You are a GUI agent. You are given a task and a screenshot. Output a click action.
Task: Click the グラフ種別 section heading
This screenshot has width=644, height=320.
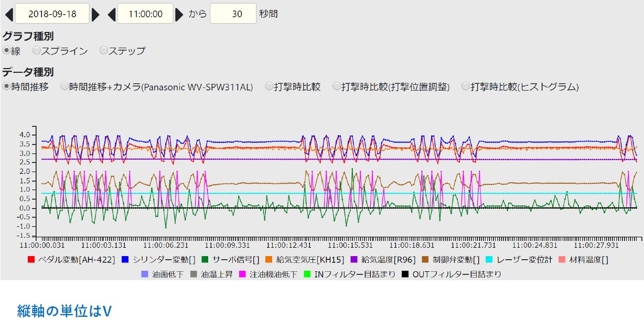[28, 36]
